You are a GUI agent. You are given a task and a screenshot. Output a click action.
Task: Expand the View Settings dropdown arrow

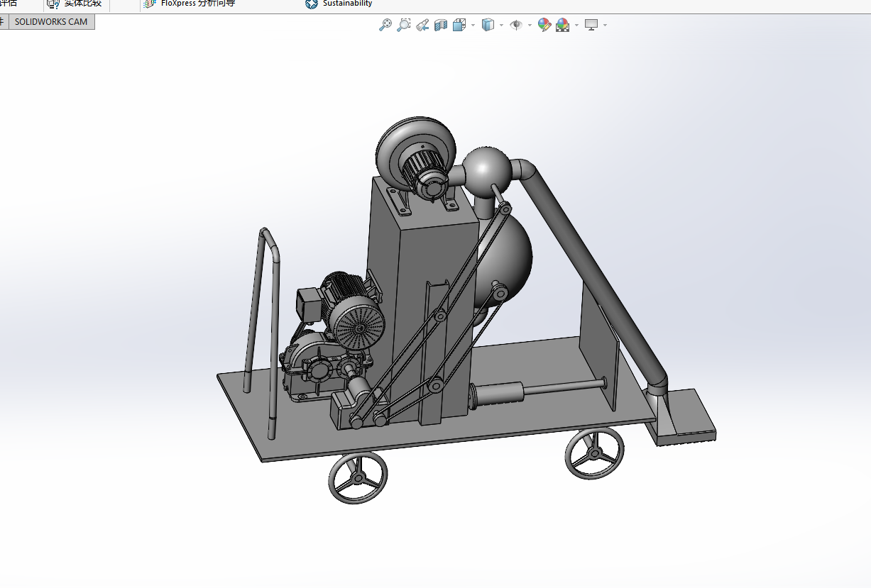click(x=605, y=25)
